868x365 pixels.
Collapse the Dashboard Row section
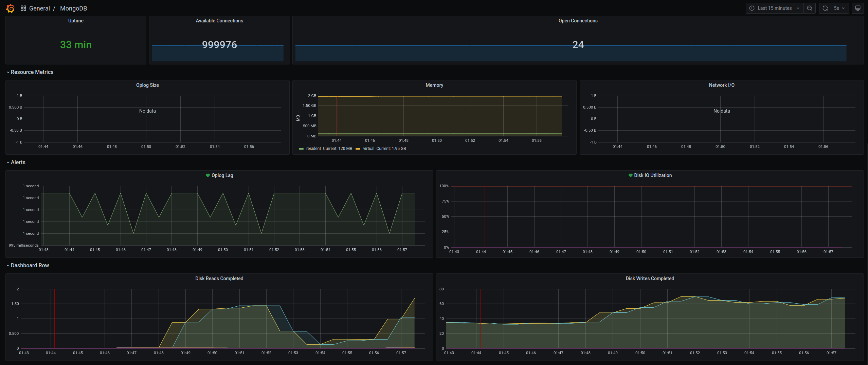tap(30, 265)
